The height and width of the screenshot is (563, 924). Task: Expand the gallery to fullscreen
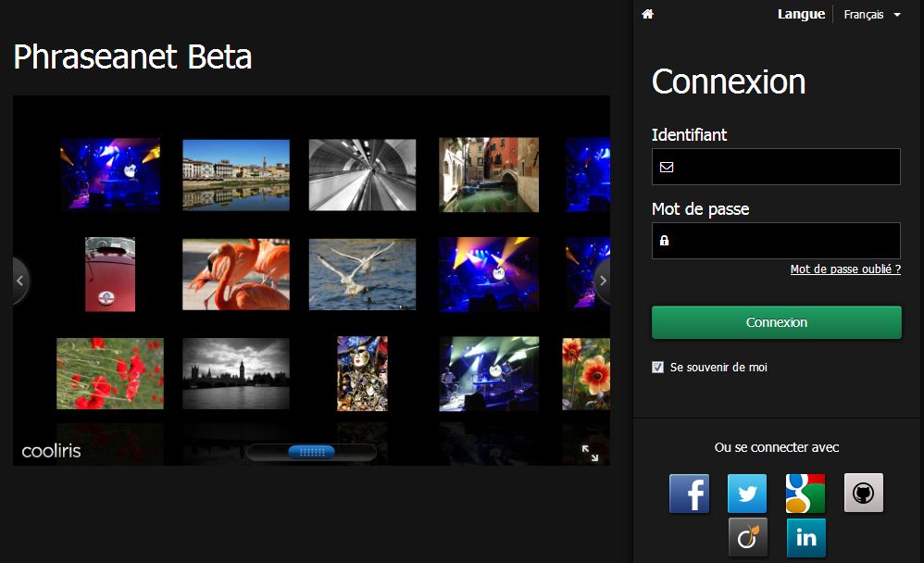(x=590, y=453)
